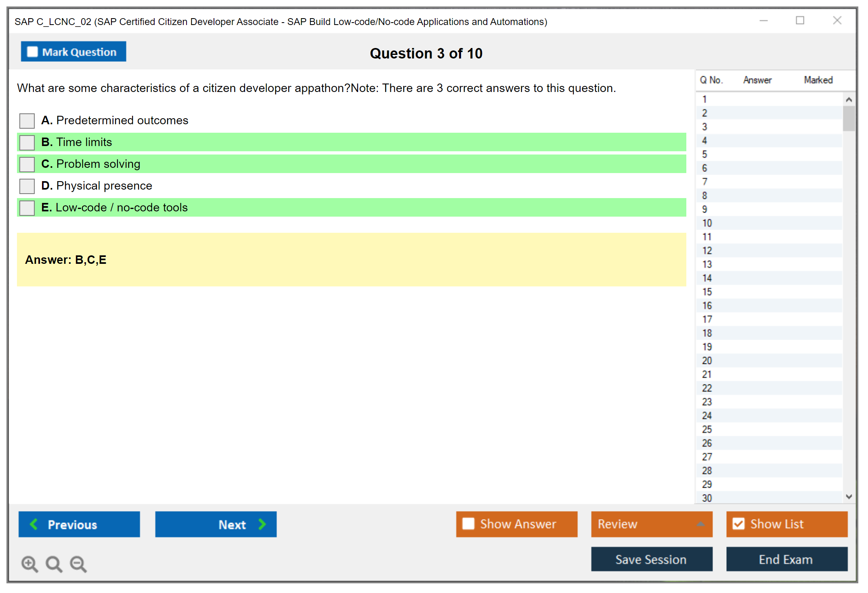The width and height of the screenshot is (868, 593).
Task: Tick the Mark Question checkbox
Action: [x=32, y=52]
